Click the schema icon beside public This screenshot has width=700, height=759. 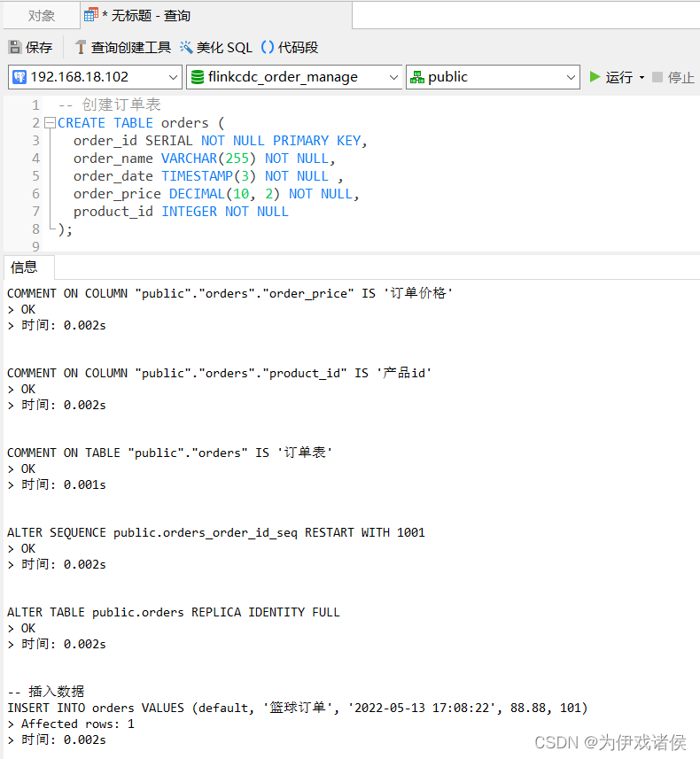pos(417,77)
